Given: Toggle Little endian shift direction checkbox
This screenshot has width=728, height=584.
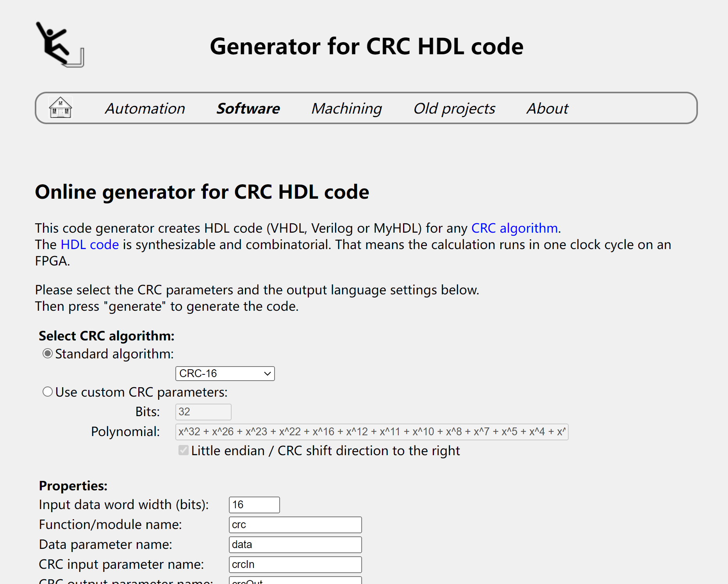Looking at the screenshot, I should pyautogui.click(x=184, y=450).
